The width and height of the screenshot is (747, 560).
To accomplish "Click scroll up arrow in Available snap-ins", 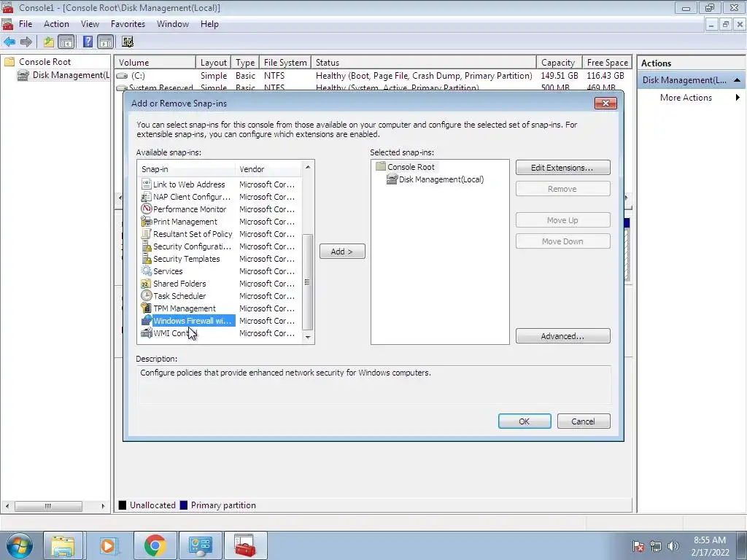I will [x=308, y=167].
